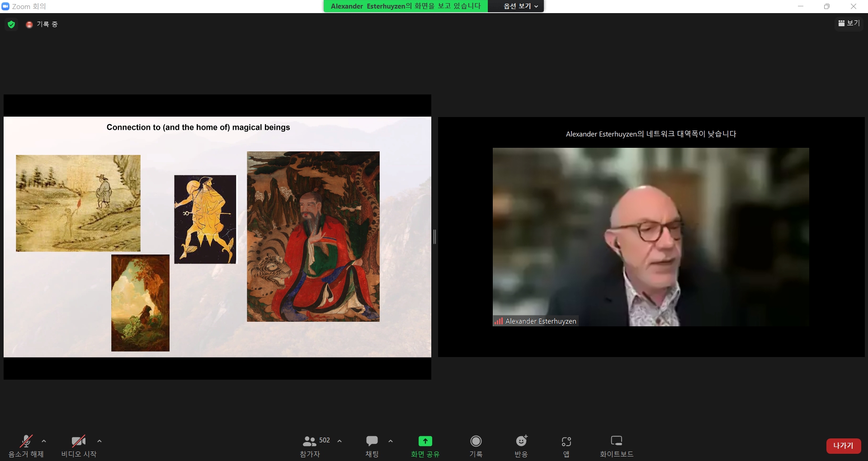
Task: Click the mountain spirit with tiger painting
Action: pos(313,236)
